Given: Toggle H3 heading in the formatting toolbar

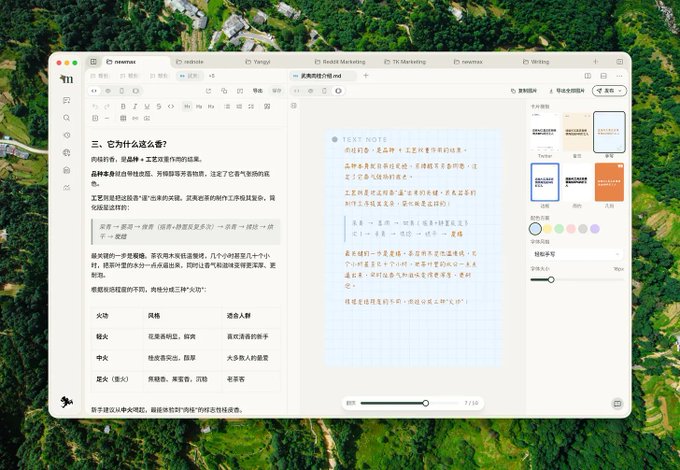Looking at the screenshot, I should pos(211,106).
